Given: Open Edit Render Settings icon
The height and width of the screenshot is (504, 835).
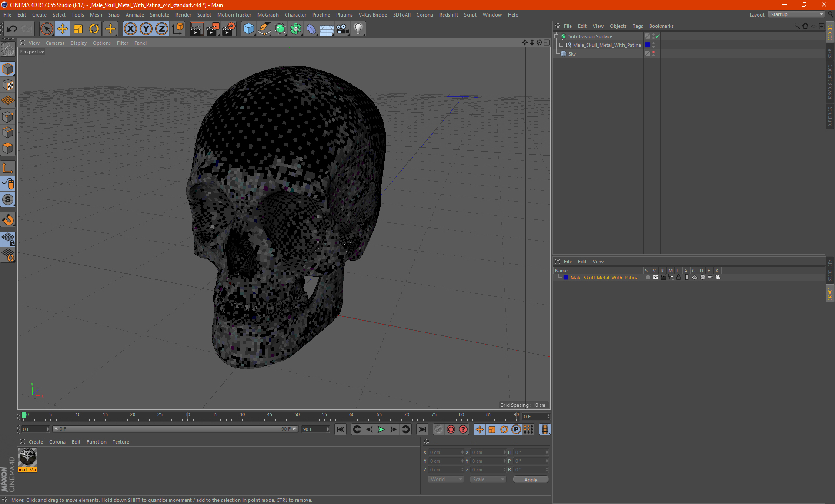Looking at the screenshot, I should pos(229,29).
